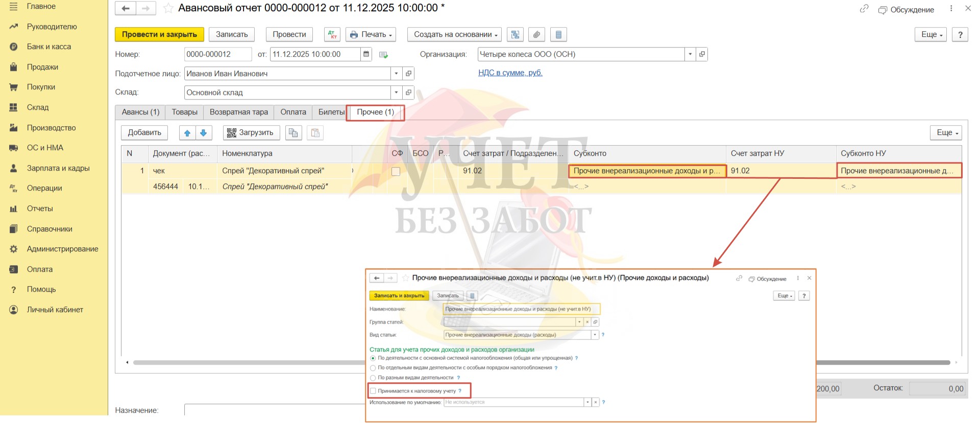This screenshot has height=423, width=980.
Task: Click Провести и закрыть
Action: (159, 34)
